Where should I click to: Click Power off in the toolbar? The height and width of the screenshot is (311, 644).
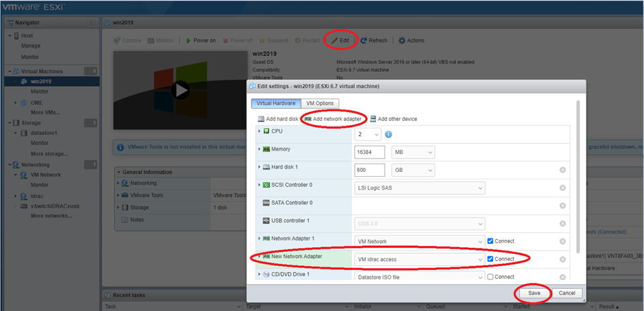tap(238, 41)
